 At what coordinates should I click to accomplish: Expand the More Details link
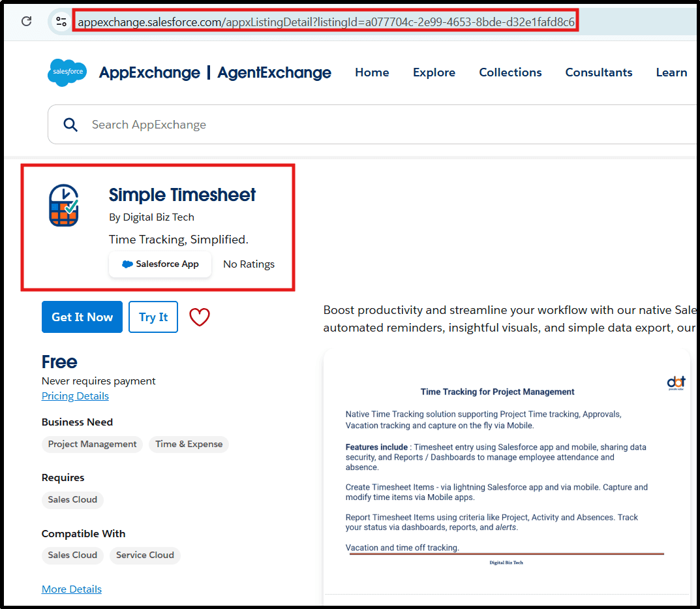click(x=72, y=589)
